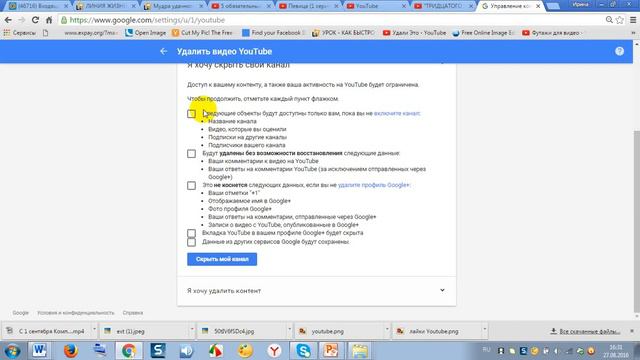Viewport: 640px width, 360px height.
Task: Check 'Данные из других сервисов Google' box
Action: pos(191,242)
